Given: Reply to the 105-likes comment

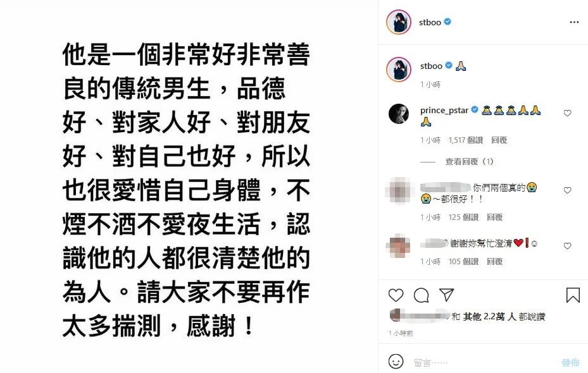Looking at the screenshot, I should [x=494, y=261].
